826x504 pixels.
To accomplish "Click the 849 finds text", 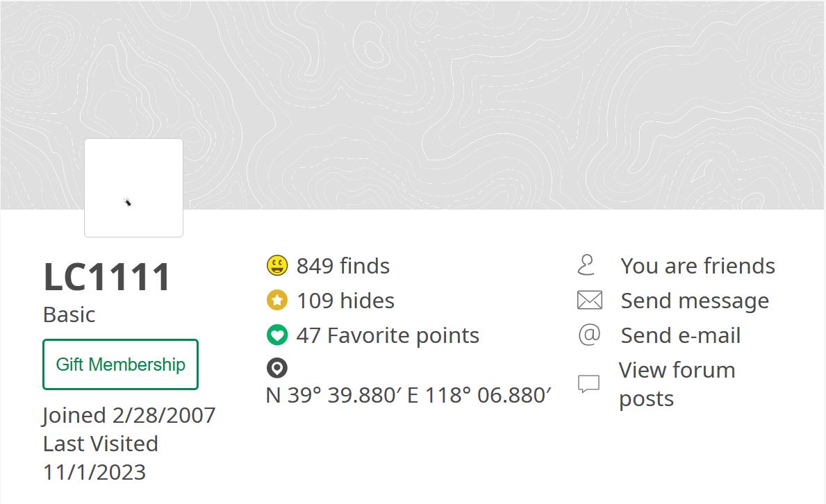I will pyautogui.click(x=343, y=266).
